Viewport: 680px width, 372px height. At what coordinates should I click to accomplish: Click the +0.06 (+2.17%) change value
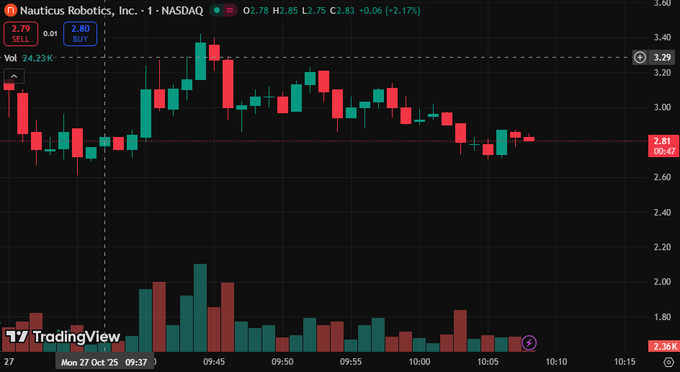point(389,10)
